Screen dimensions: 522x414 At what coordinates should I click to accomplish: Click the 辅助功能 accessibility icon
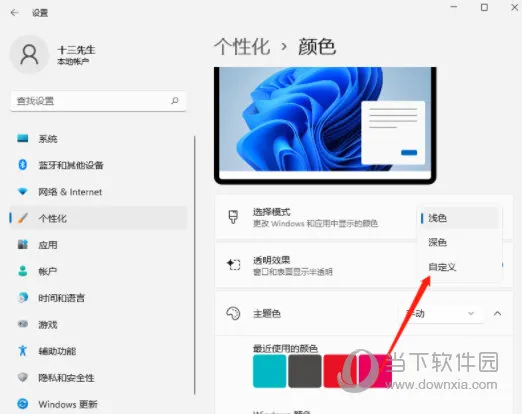coord(23,350)
